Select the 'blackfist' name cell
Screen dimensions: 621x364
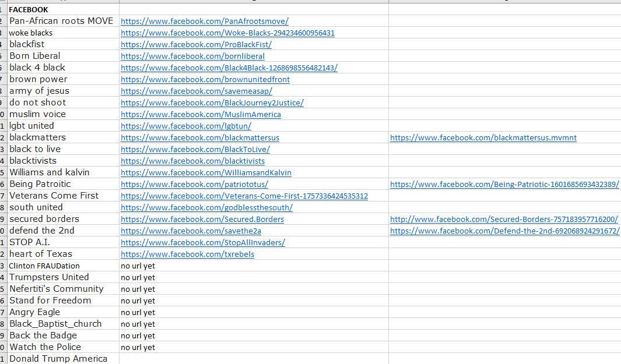pos(63,44)
